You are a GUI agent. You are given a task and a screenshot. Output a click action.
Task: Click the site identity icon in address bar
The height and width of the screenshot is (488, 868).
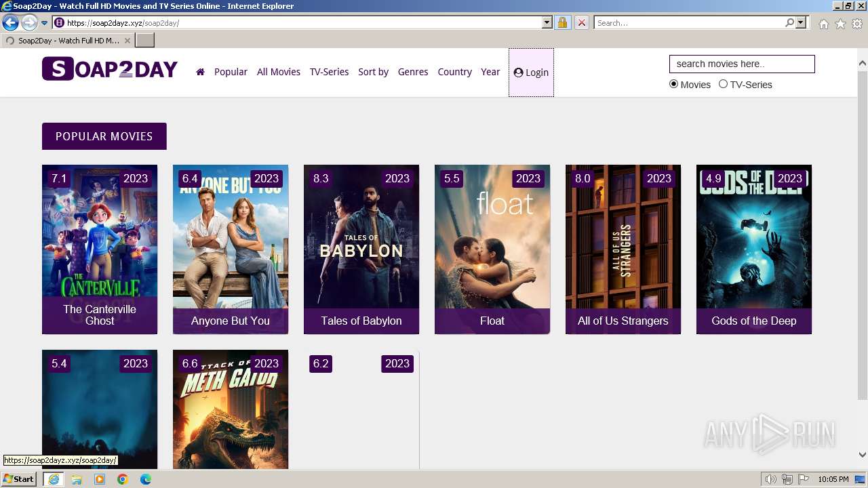point(59,23)
